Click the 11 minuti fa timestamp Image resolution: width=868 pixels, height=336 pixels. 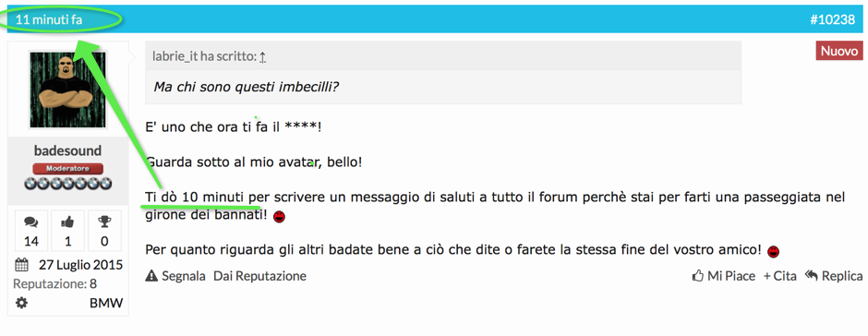tap(49, 20)
